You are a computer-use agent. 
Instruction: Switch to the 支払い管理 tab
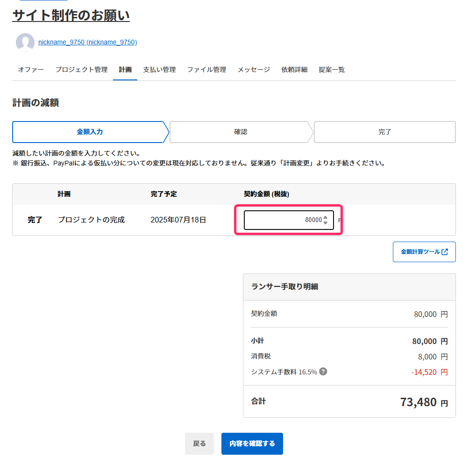159,69
